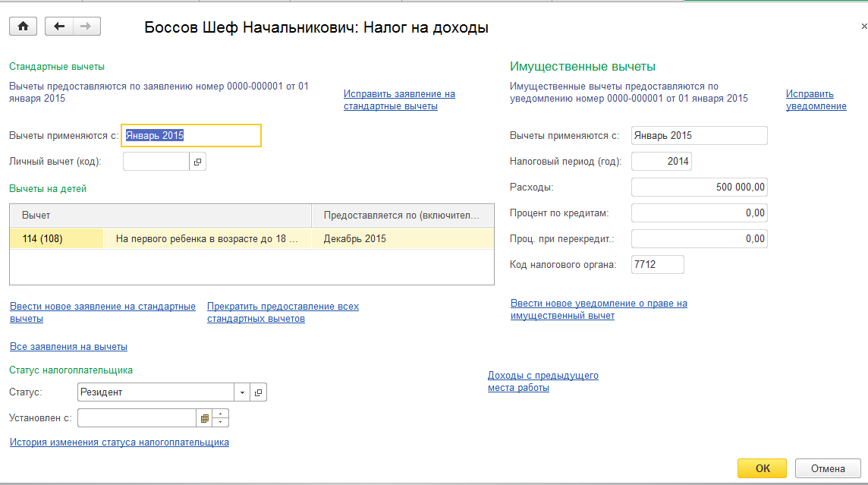This screenshot has width=868, height=485.
Task: Click 'Ввести новое уведомление о праве' link
Action: point(599,310)
